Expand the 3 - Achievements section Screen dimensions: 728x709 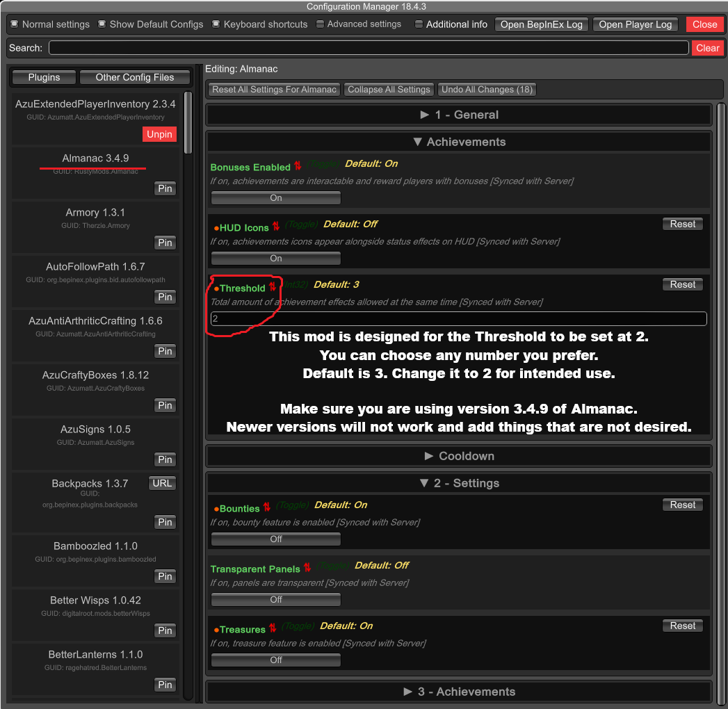click(x=459, y=692)
